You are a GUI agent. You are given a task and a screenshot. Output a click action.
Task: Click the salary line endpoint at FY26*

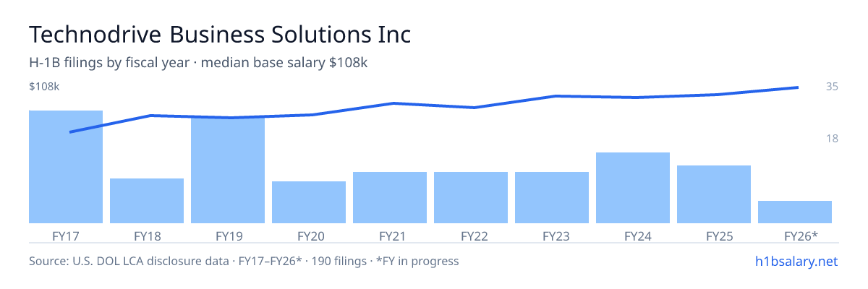coord(797,87)
